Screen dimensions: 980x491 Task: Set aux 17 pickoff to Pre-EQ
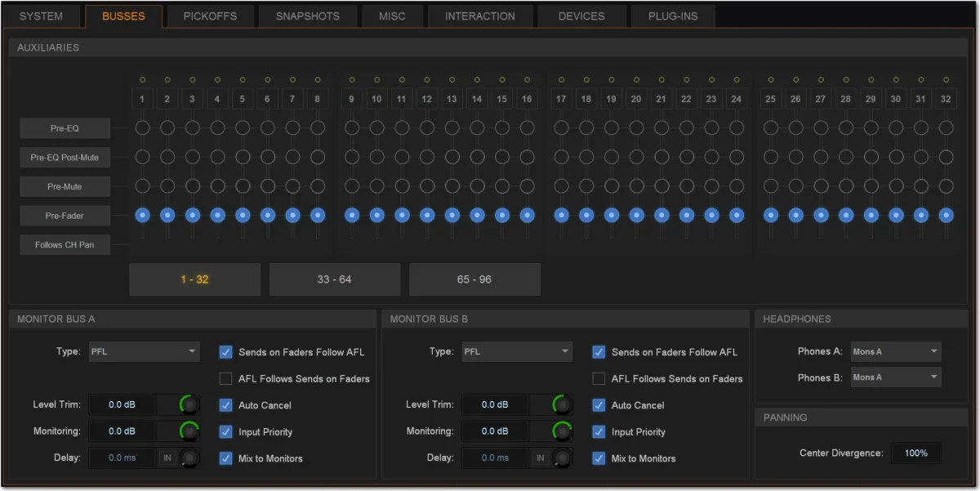[561, 128]
